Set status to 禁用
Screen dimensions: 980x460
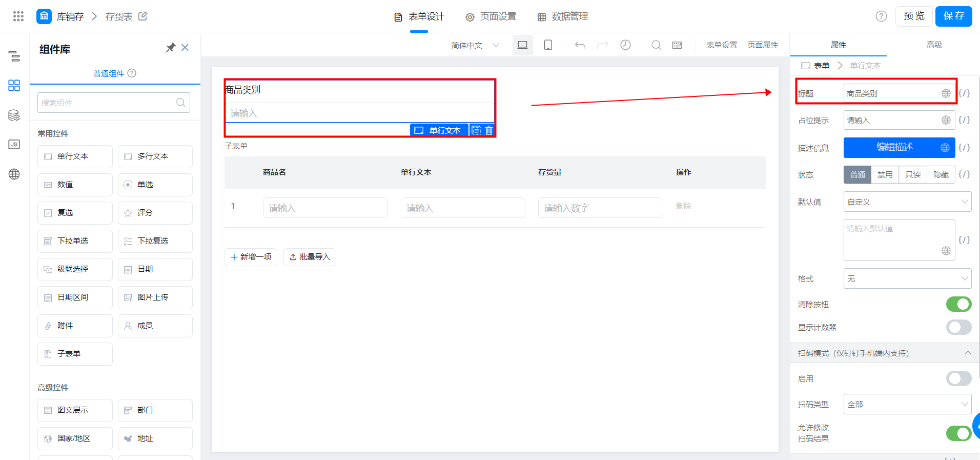coord(885,175)
